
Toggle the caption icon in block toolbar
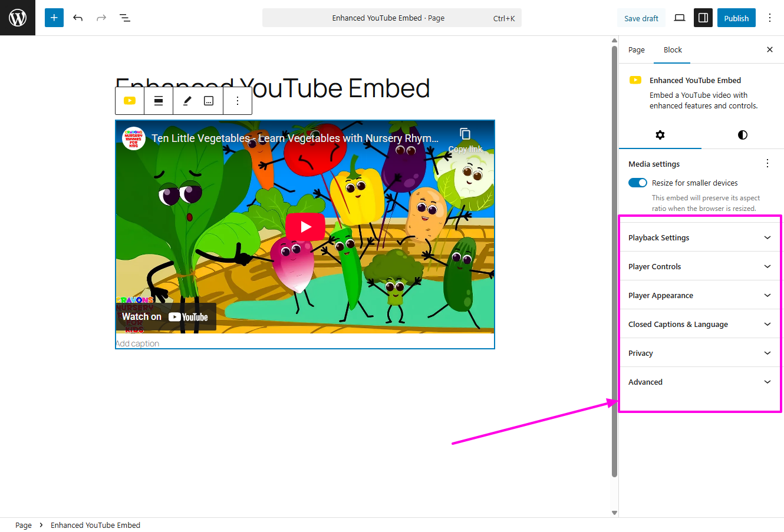[x=208, y=101]
